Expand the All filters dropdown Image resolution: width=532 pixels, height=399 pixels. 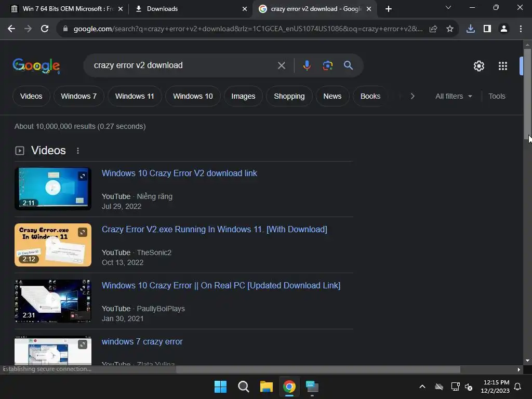[454, 96]
